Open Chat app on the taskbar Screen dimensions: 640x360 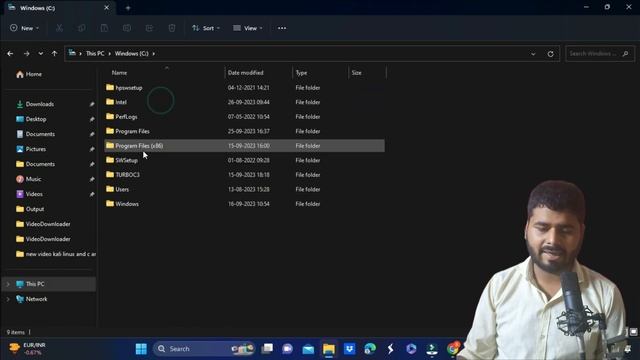pos(287,349)
